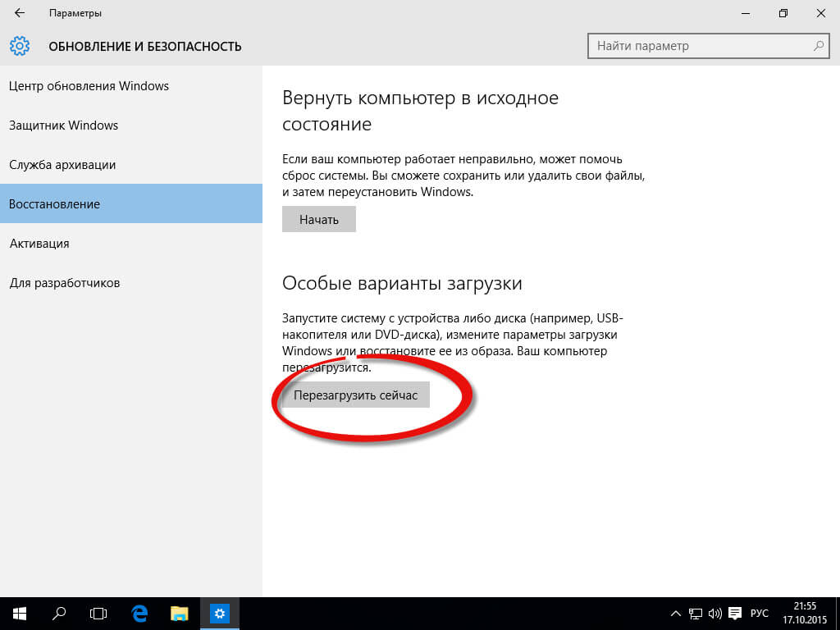Show hidden tray icons chevron
840x630 pixels.
pos(676,614)
